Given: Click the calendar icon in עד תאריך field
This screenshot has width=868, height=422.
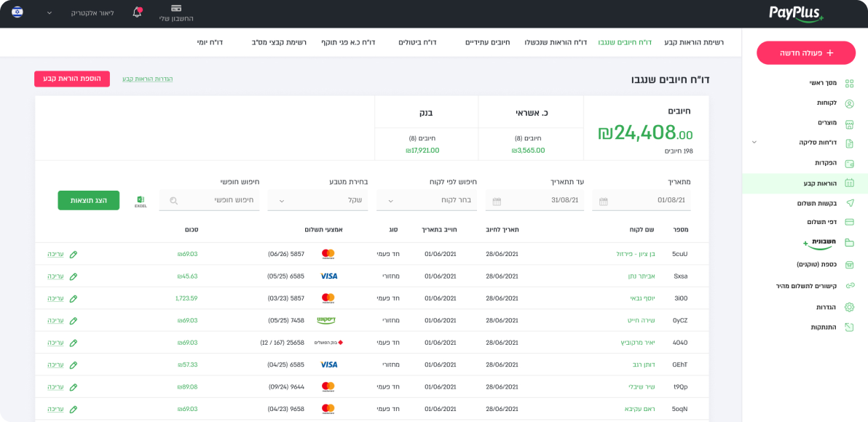Looking at the screenshot, I should point(497,201).
